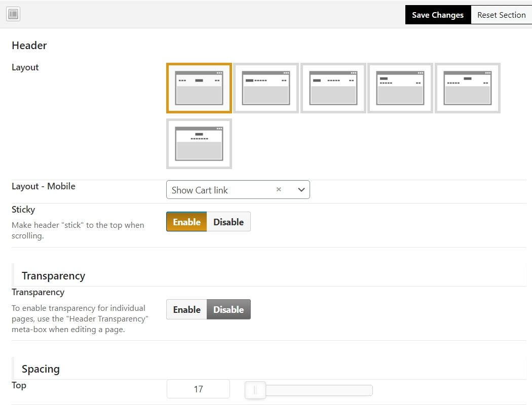Click the Show Cart link select box
This screenshot has width=532, height=405.
238,190
